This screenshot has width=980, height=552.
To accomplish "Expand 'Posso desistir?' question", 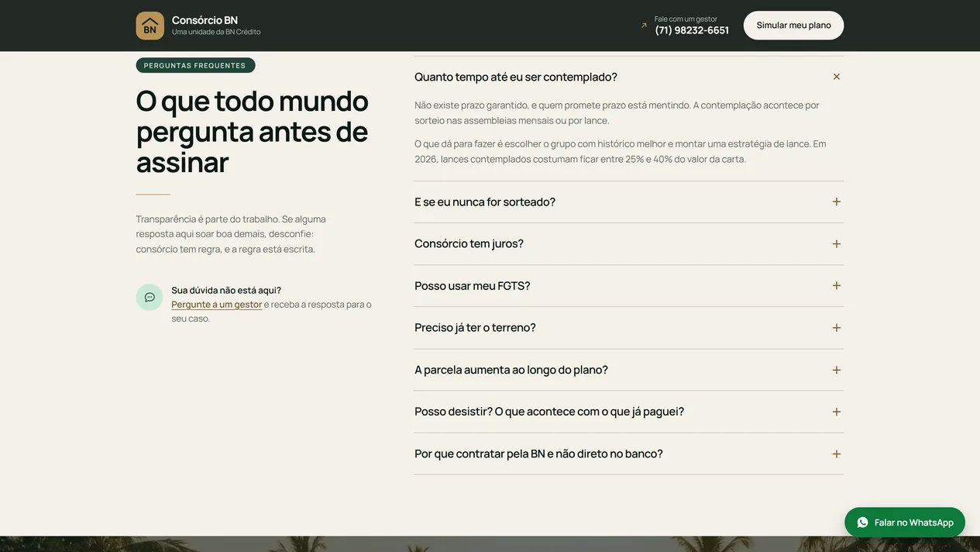I will point(628,412).
